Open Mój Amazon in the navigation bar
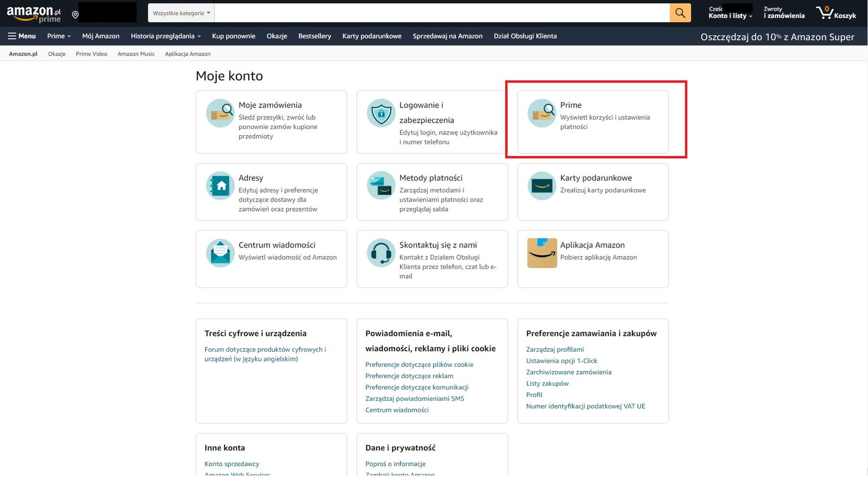The image size is (868, 477). (101, 36)
